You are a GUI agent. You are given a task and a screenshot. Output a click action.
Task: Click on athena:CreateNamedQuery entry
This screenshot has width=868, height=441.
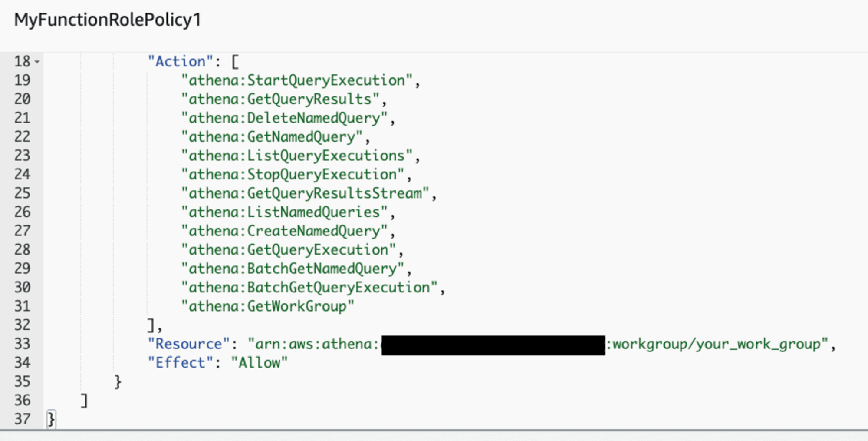(x=284, y=231)
